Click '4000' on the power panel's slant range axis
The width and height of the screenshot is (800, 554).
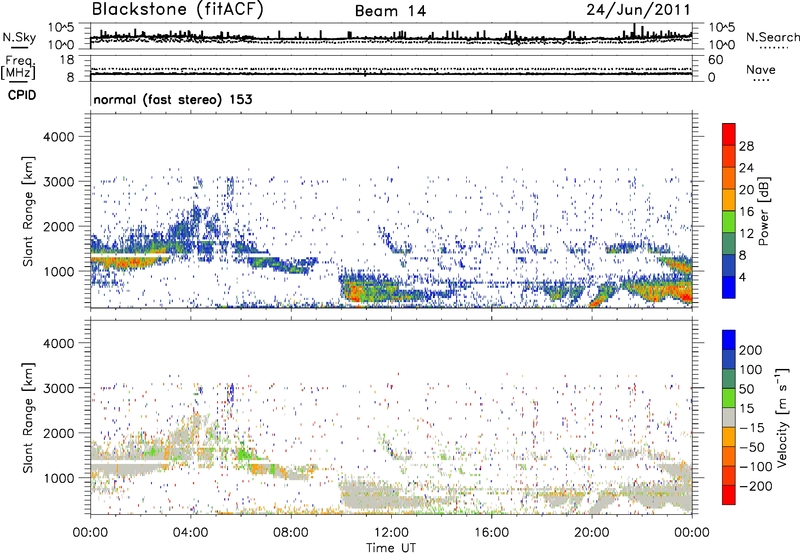(59, 137)
